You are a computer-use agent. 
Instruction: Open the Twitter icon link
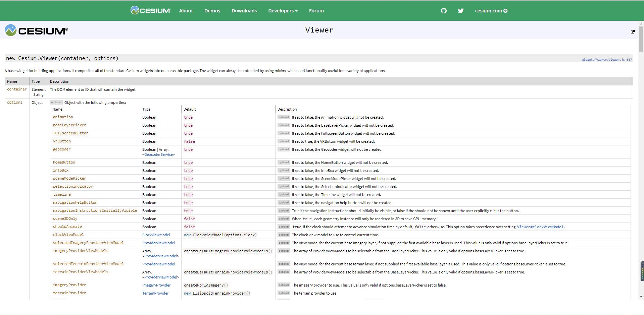click(461, 11)
